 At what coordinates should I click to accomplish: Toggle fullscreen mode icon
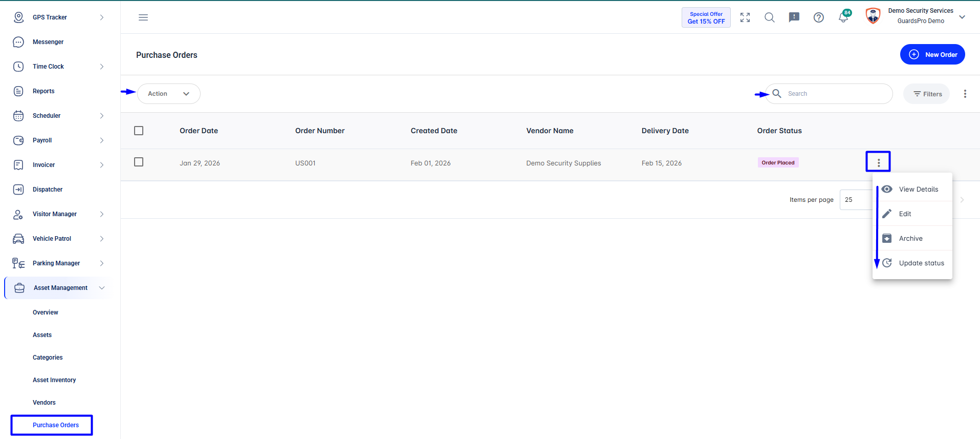[745, 17]
